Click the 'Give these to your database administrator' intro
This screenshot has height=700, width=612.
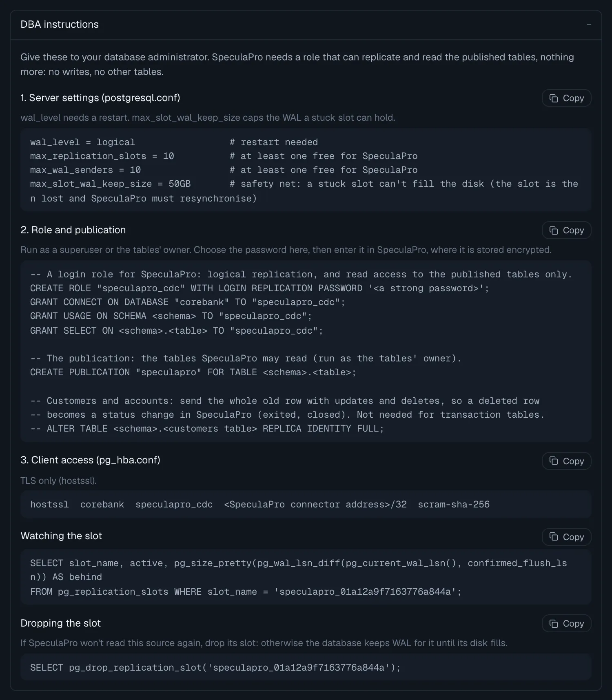(297, 64)
